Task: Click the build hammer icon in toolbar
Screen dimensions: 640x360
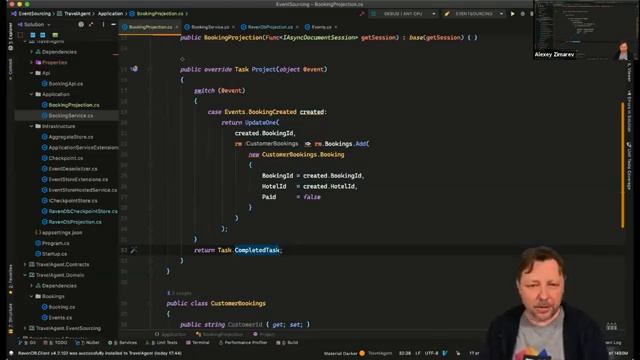Action: [362, 13]
